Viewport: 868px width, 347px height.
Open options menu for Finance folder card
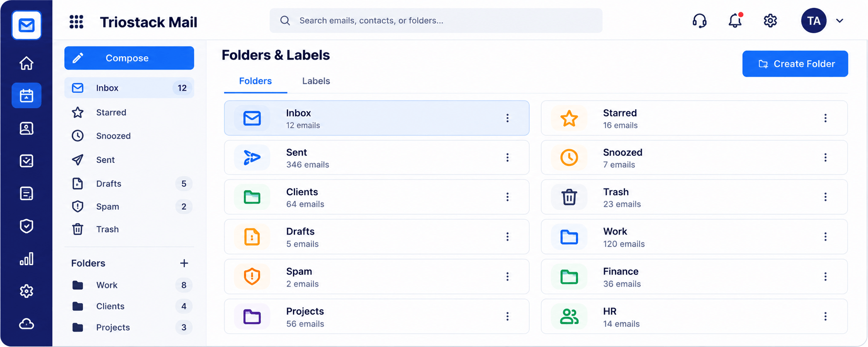point(825,277)
